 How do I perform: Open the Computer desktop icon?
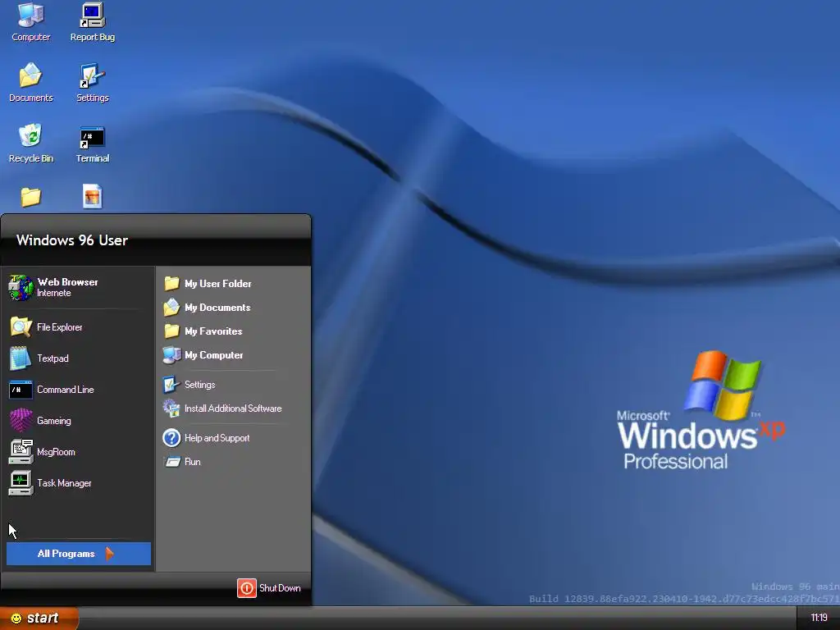(x=30, y=22)
